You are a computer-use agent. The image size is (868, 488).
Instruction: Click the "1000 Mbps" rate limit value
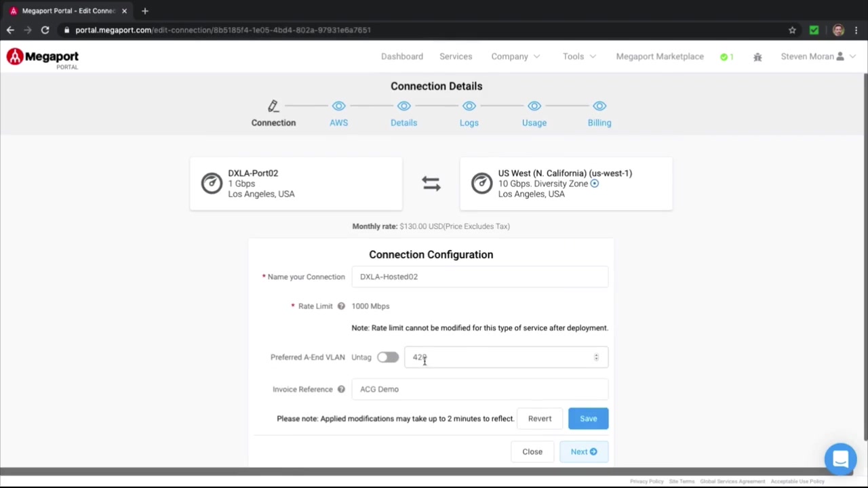(370, 306)
